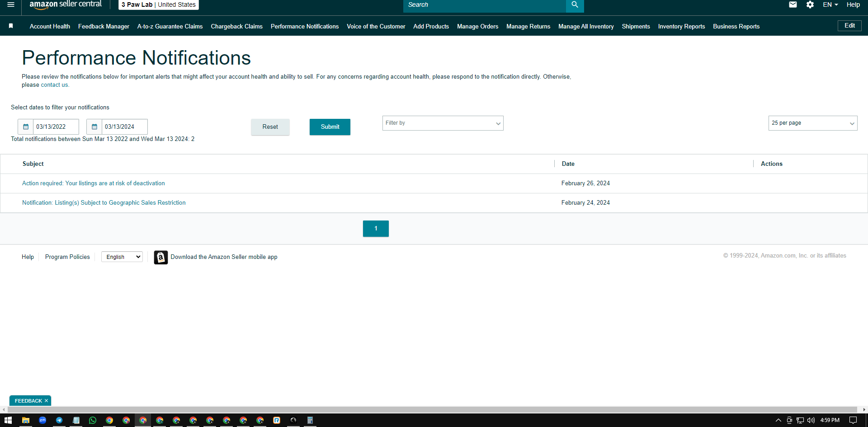Open Manage All Inventory
This screenshot has width=868, height=427.
tap(586, 27)
